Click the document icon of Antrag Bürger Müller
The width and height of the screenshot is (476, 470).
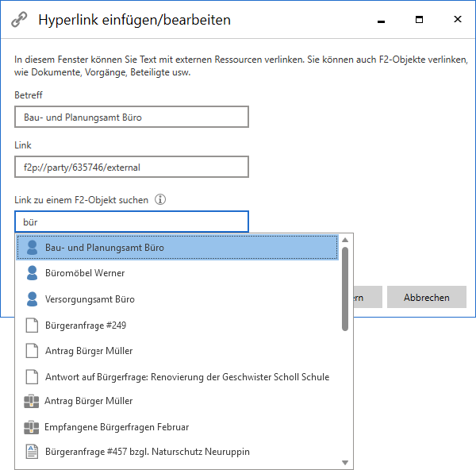[x=32, y=351]
